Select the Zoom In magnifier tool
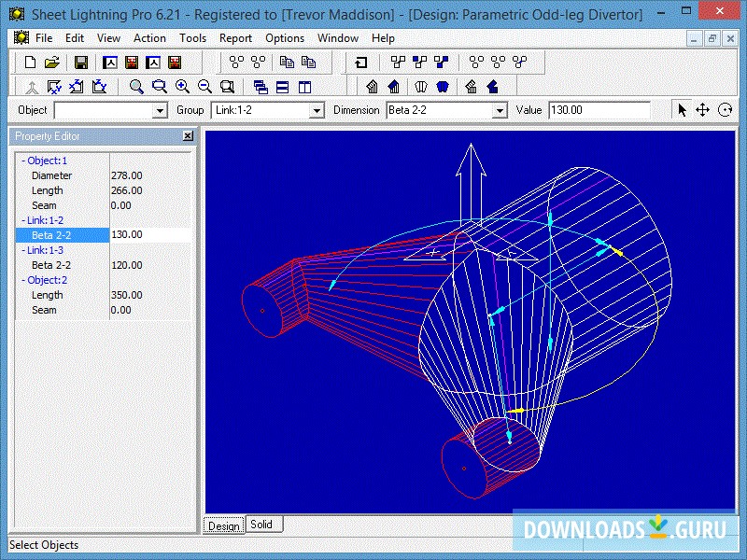747x560 pixels. 180,86
